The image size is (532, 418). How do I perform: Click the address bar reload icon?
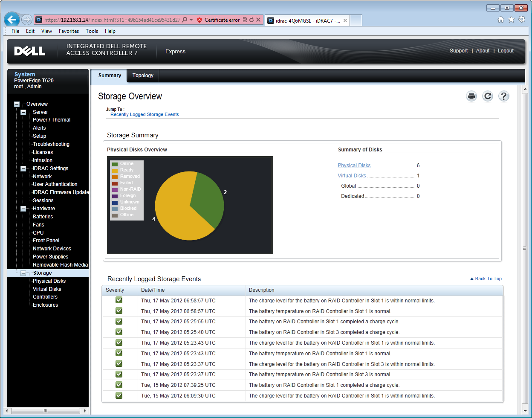pyautogui.click(x=252, y=20)
